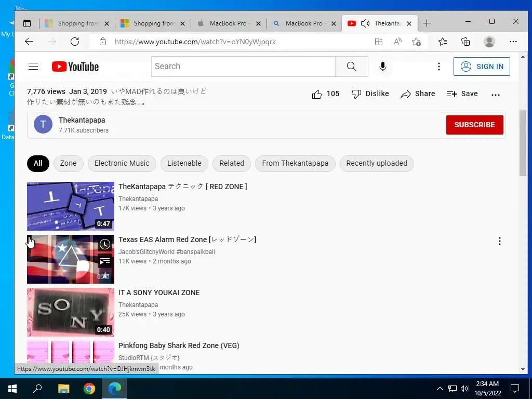Viewport: 532px width, 399px height.
Task: Open TheKantapapa RED ZONE video title
Action: click(182, 187)
